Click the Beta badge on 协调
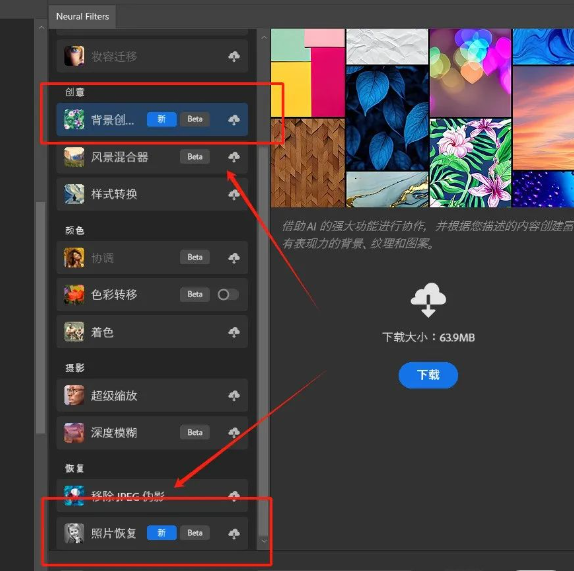 click(x=195, y=257)
